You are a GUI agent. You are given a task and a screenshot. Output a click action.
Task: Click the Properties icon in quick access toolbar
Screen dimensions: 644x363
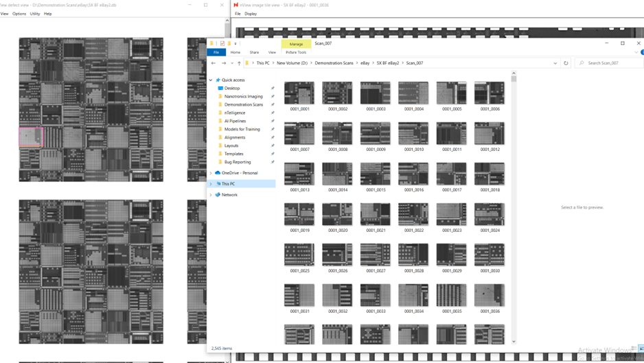point(222,43)
